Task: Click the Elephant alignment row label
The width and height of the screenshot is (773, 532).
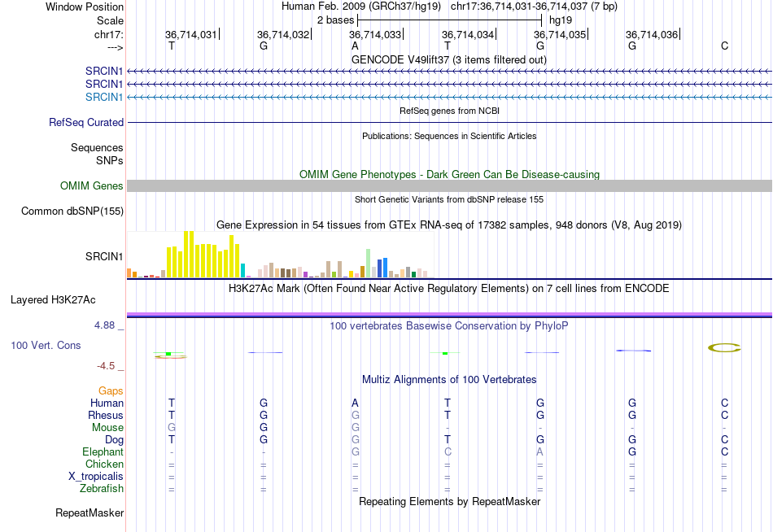Action: pyautogui.click(x=103, y=451)
